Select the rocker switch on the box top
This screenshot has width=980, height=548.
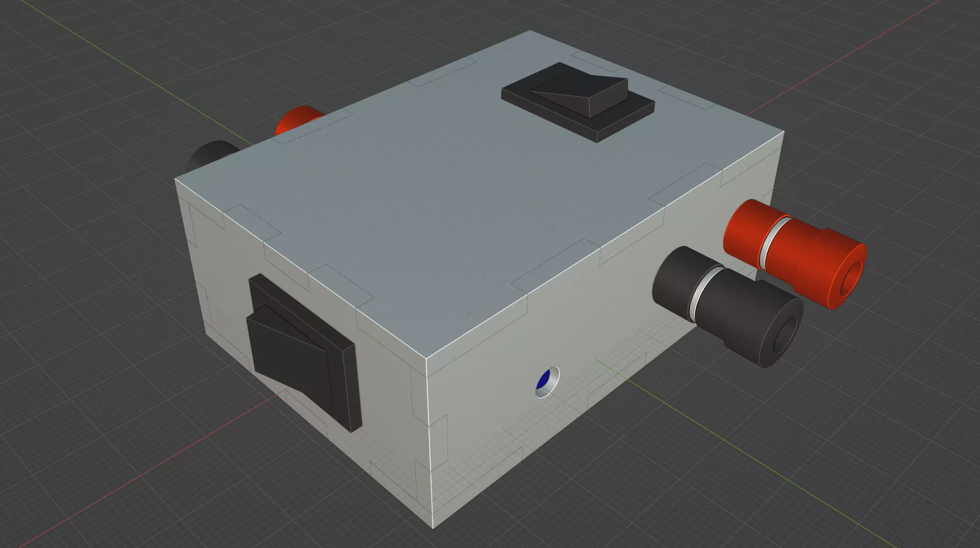click(578, 91)
